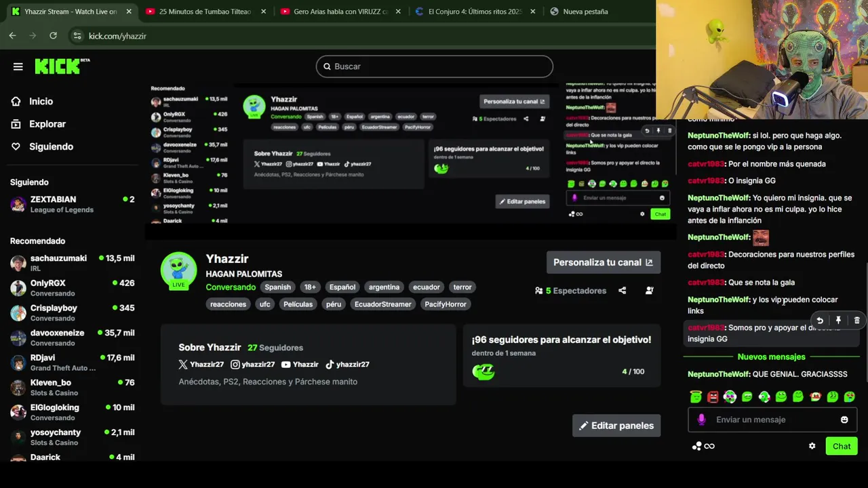Viewport: 868px width, 488px height.
Task: Click Nuevos mensajes divider label
Action: (x=771, y=357)
